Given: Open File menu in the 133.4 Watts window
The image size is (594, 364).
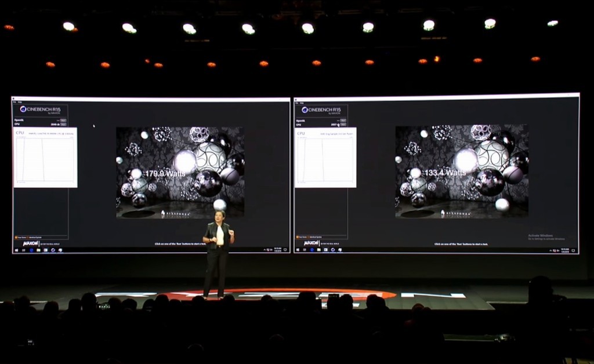Looking at the screenshot, I should tap(296, 103).
